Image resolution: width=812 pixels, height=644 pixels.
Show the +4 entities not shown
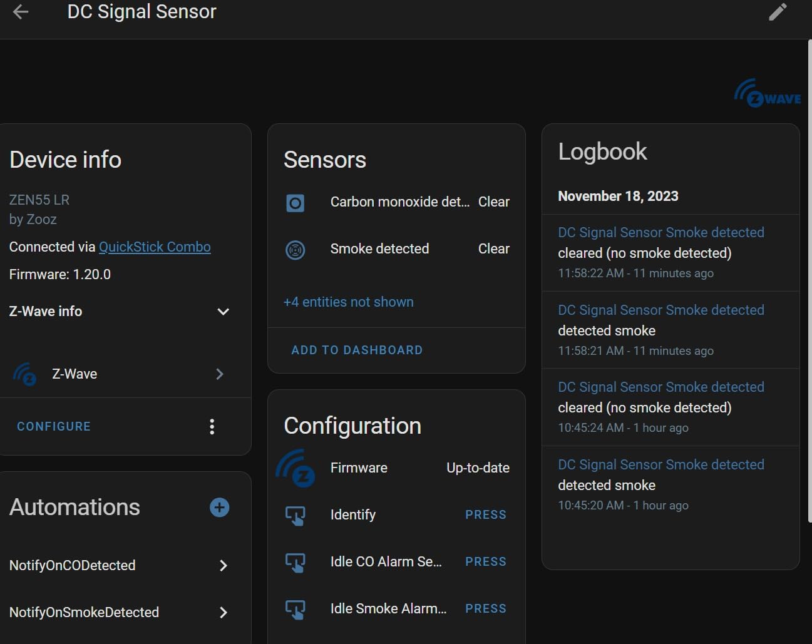click(x=349, y=302)
